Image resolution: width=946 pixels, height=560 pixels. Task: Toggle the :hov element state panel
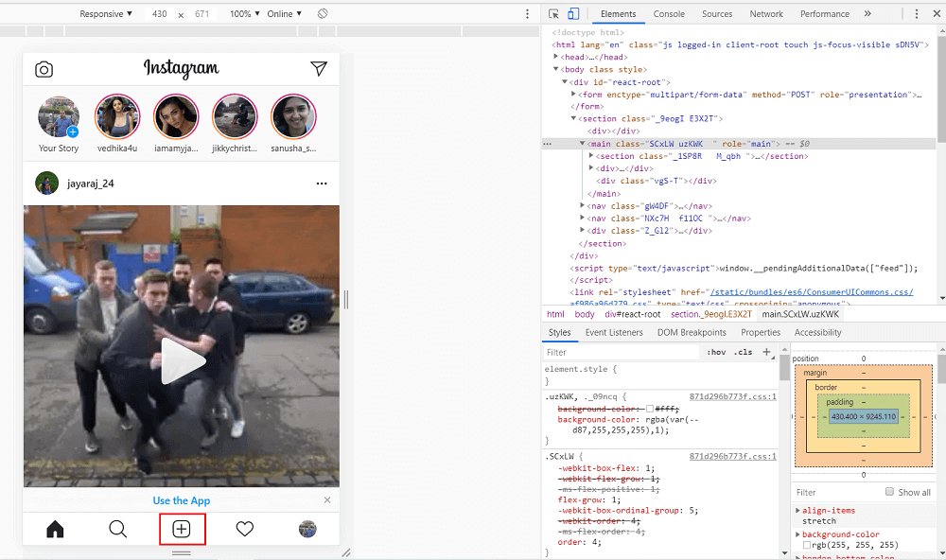point(715,352)
